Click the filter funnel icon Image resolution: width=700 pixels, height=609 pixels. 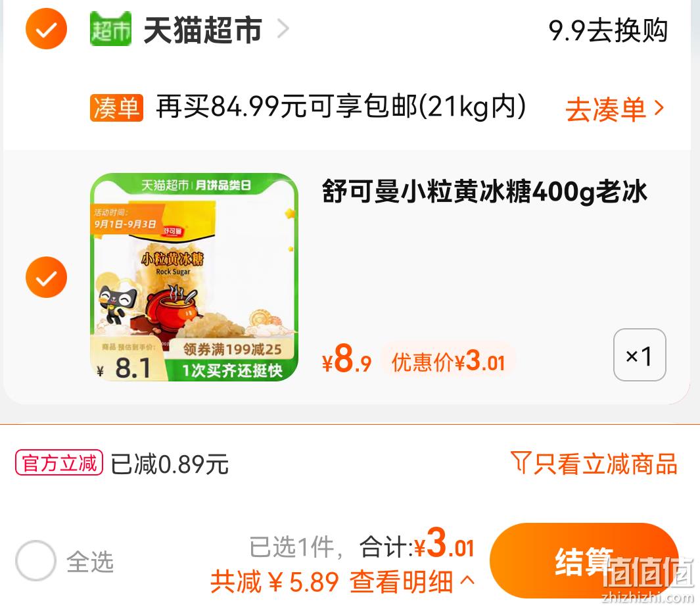[520, 462]
